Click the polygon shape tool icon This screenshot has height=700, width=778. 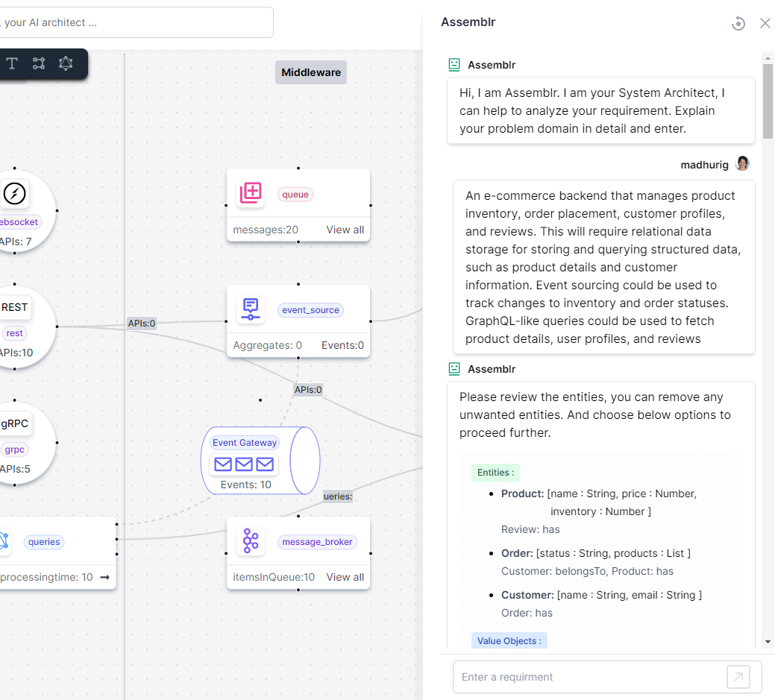coord(66,63)
